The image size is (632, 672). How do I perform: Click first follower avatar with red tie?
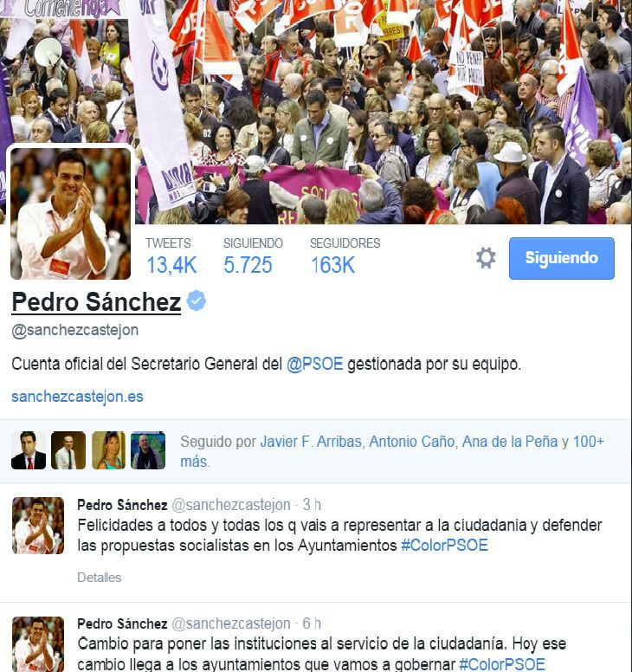tap(29, 450)
